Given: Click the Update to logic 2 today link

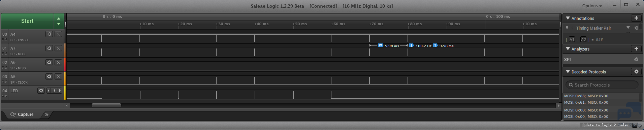Looking at the screenshot, I should [x=605, y=125].
